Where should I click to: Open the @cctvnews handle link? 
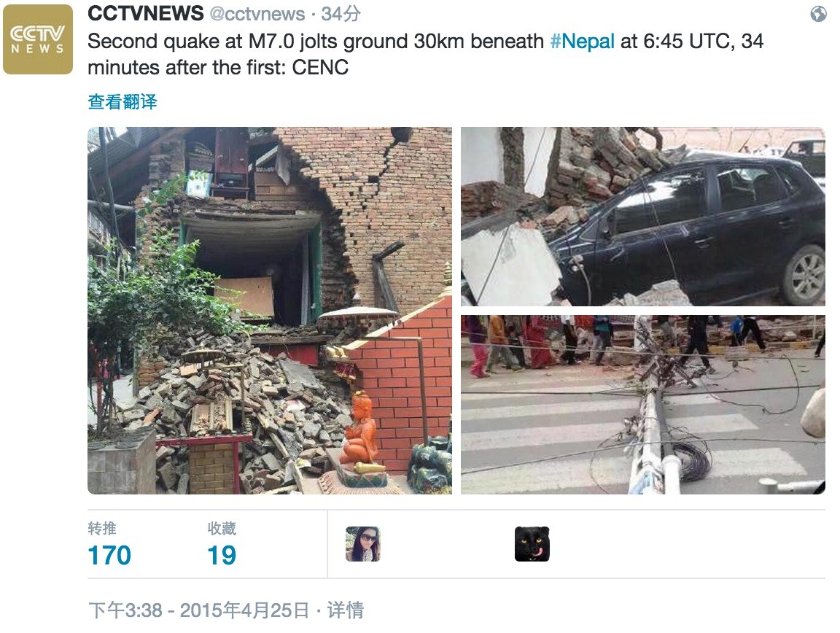(x=257, y=14)
